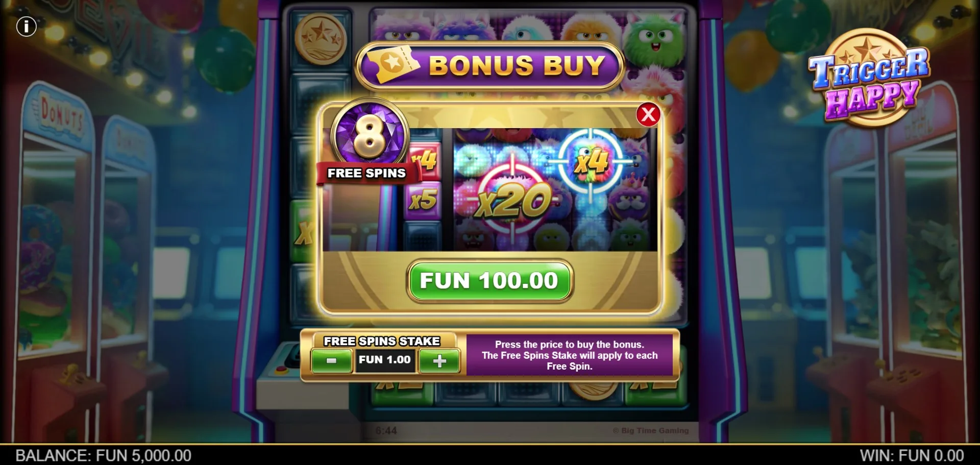The width and height of the screenshot is (980, 465).
Task: Click the pink x5 multiplier block
Action: (423, 200)
